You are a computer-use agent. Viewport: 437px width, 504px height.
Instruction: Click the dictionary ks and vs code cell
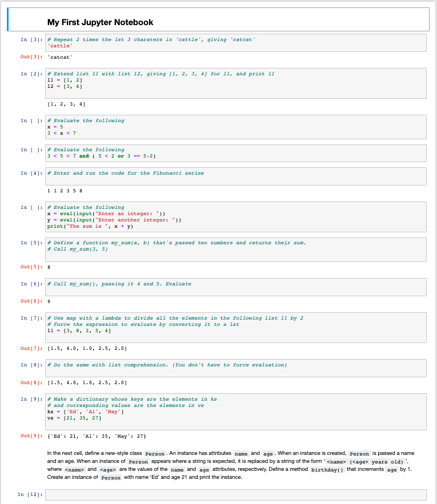(236, 412)
